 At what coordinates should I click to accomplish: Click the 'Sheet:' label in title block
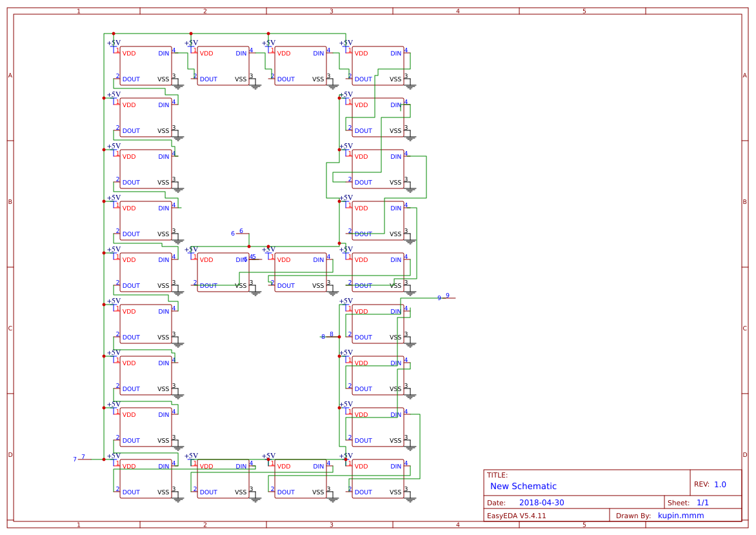coord(679,503)
